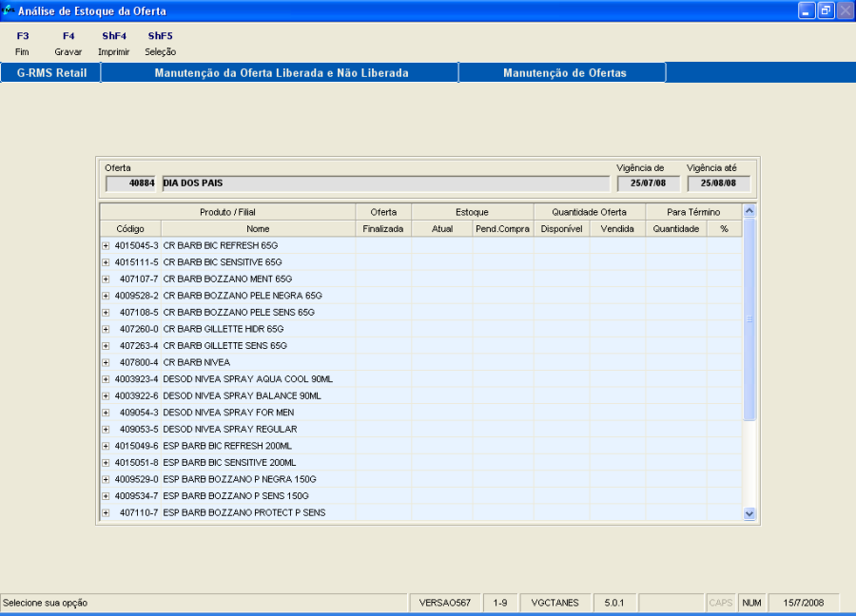Click the F4 Gravar toolbar button
The height and width of the screenshot is (616, 856).
(68, 44)
